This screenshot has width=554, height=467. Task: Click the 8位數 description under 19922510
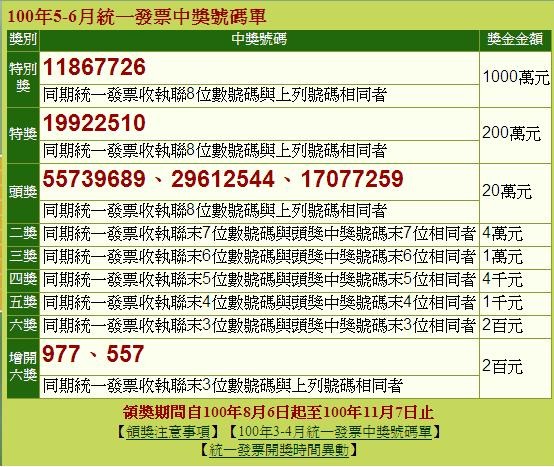[215, 151]
